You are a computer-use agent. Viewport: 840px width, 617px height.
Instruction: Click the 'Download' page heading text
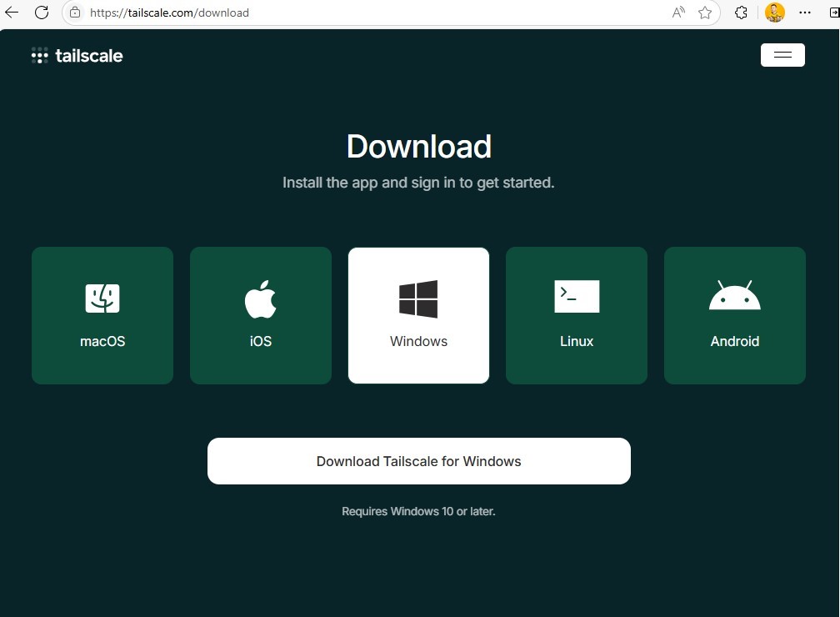tap(419, 147)
